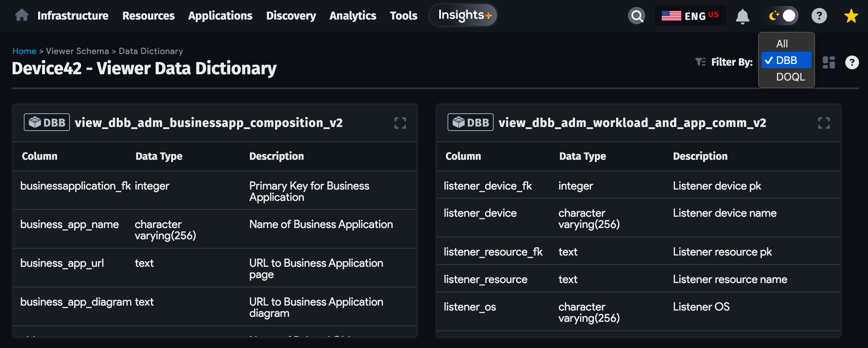Select the listener_os column cell
Image resolution: width=868 pixels, height=348 pixels.
click(x=470, y=307)
